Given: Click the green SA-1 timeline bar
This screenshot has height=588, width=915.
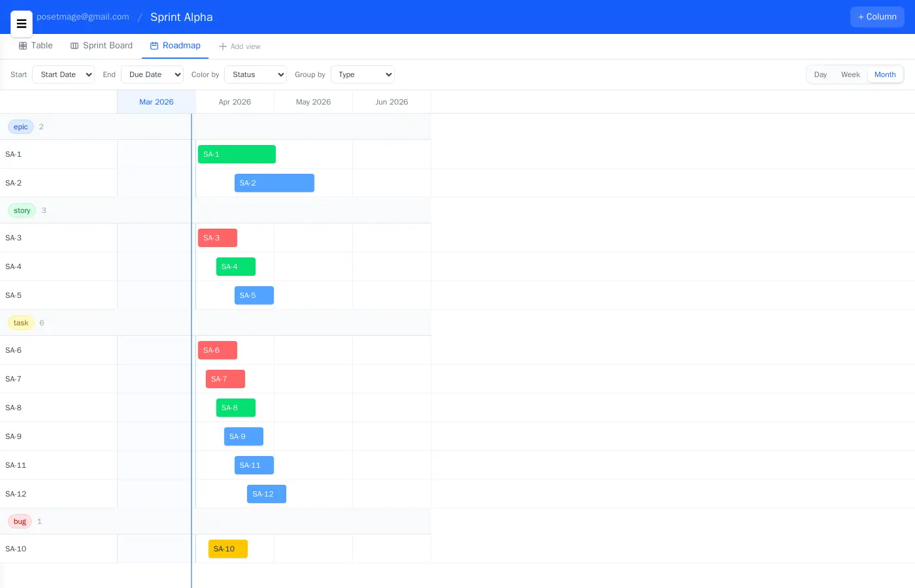Looking at the screenshot, I should tap(237, 154).
